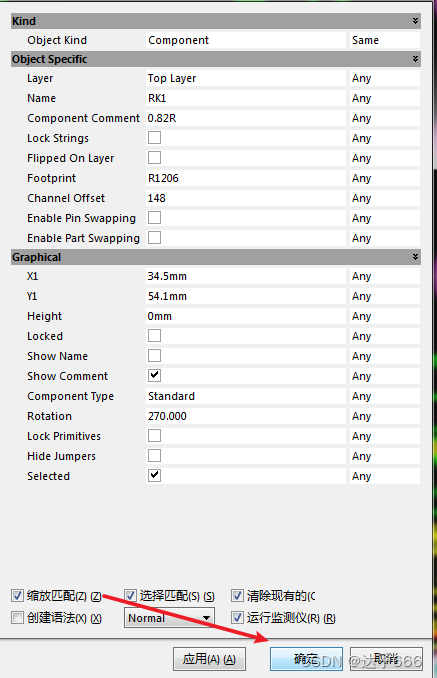Open the Any match for X1

[x=385, y=276]
